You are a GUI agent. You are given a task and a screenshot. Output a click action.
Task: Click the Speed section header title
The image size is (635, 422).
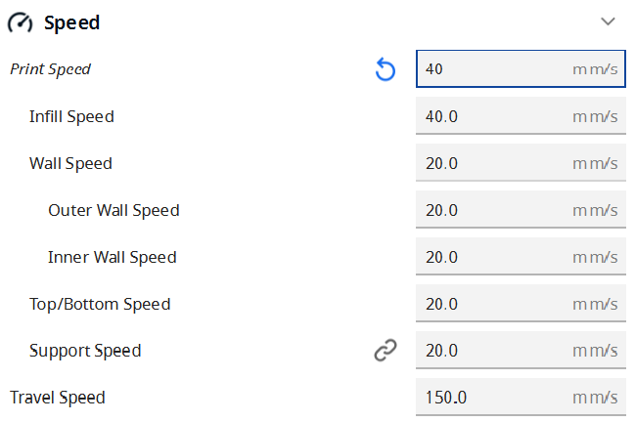pyautogui.click(x=72, y=22)
